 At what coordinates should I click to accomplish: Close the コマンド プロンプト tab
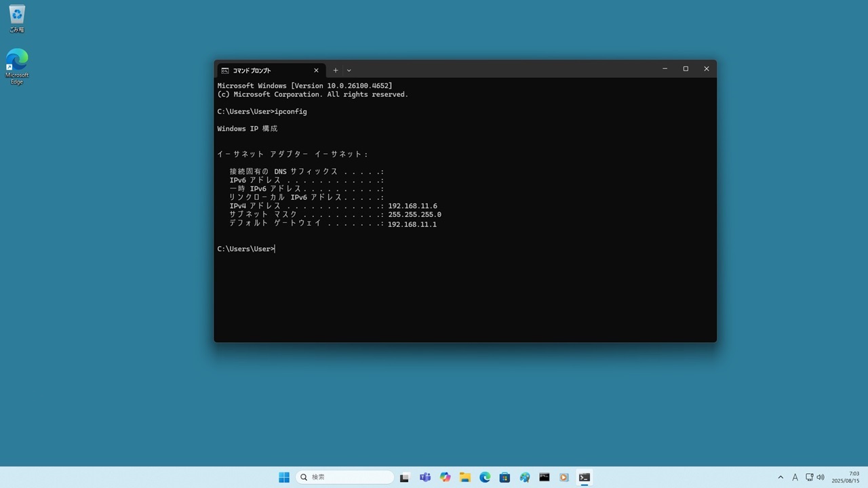click(316, 70)
